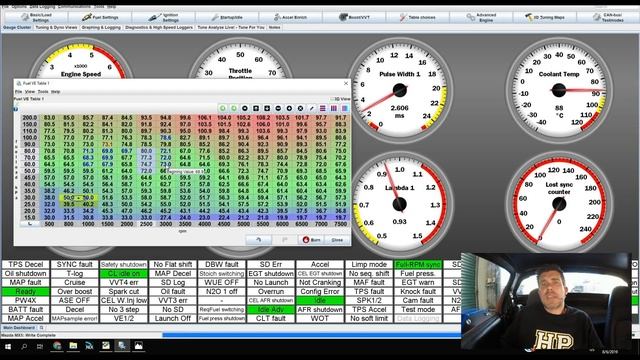Screen dimensions: 640x360
Task: Open File menu in Fuel VE Table window
Action: tap(18, 92)
